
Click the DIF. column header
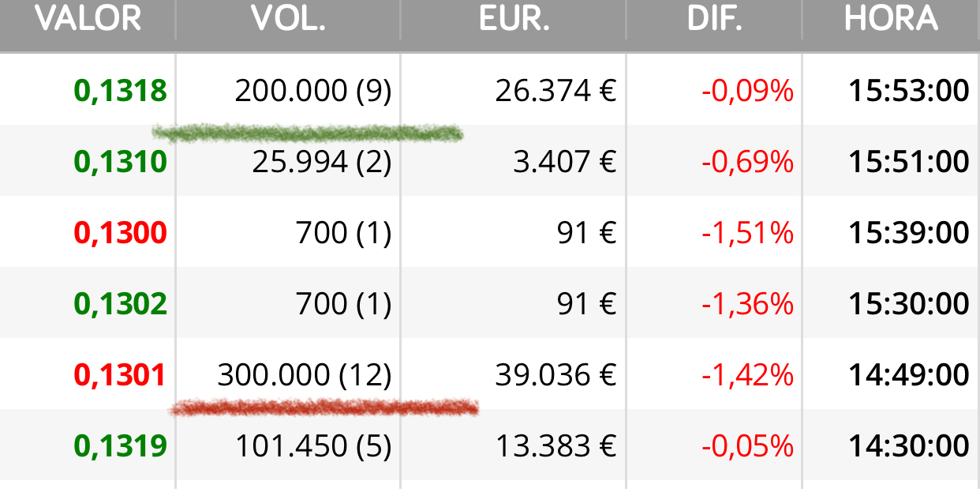coord(715,18)
